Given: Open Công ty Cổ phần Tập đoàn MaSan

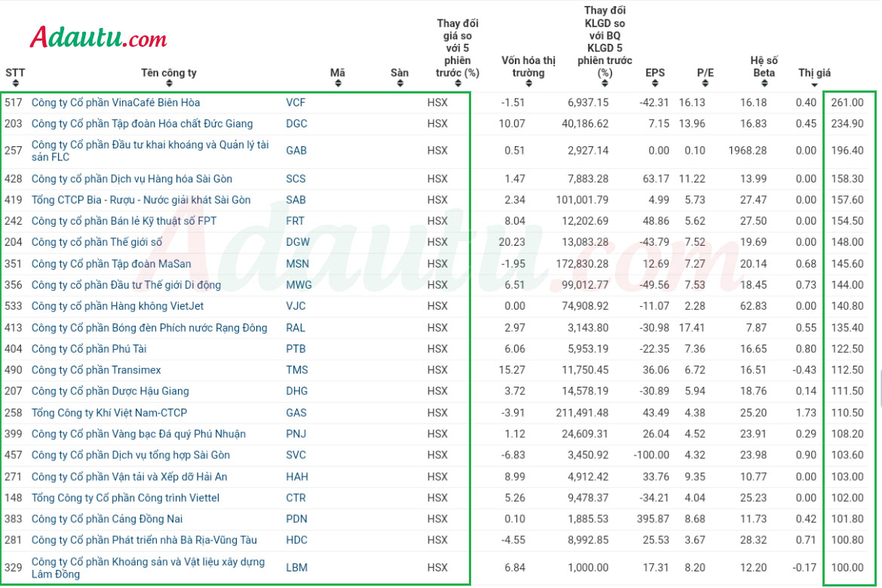Looking at the screenshot, I should pos(111,263).
